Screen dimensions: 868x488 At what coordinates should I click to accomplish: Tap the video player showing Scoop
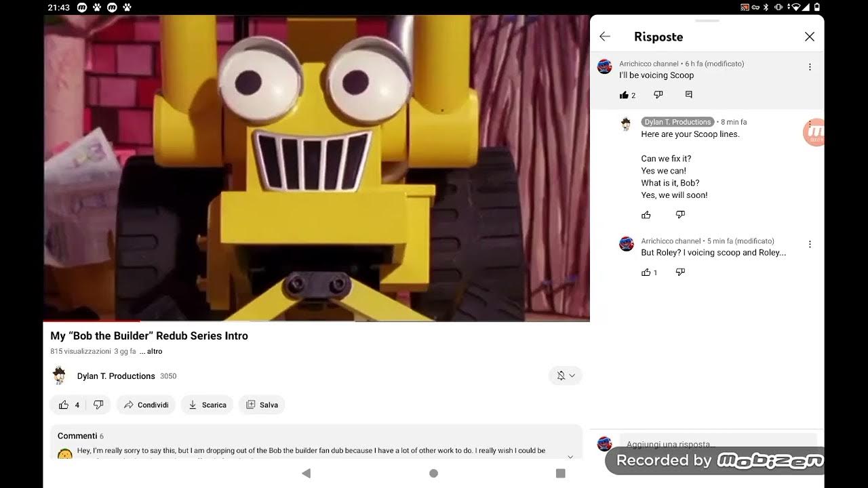(x=316, y=167)
